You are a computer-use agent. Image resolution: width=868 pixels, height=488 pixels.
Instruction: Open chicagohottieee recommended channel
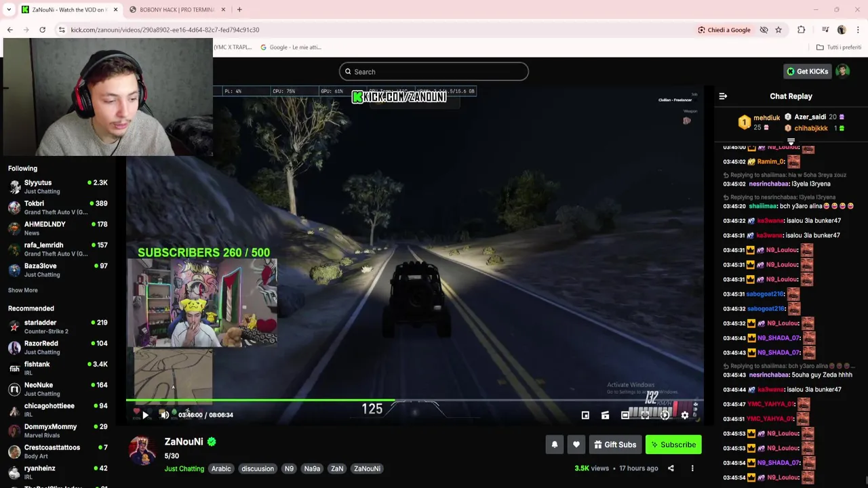click(x=58, y=410)
